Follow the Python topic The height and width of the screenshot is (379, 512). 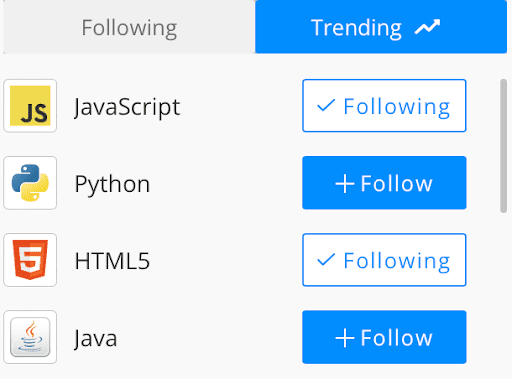click(384, 183)
